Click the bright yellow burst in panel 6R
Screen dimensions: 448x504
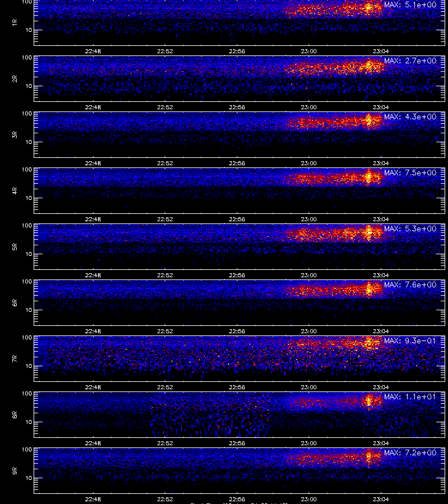[369, 288]
